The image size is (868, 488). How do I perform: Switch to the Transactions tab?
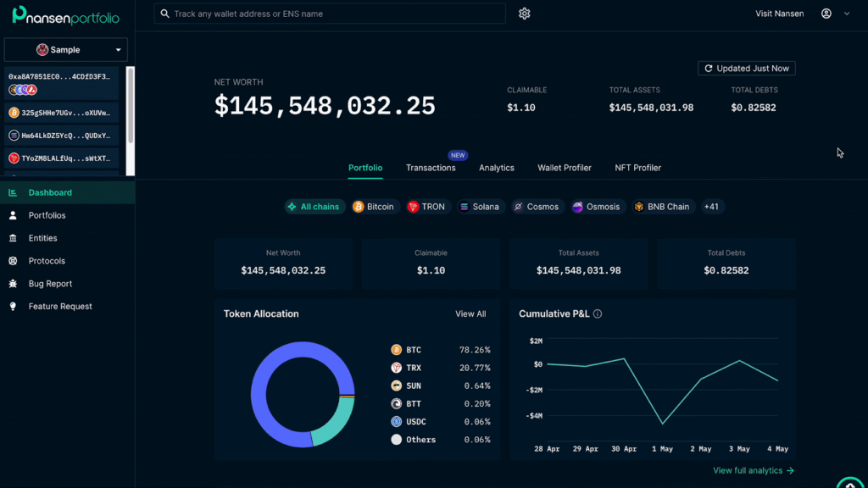point(431,168)
